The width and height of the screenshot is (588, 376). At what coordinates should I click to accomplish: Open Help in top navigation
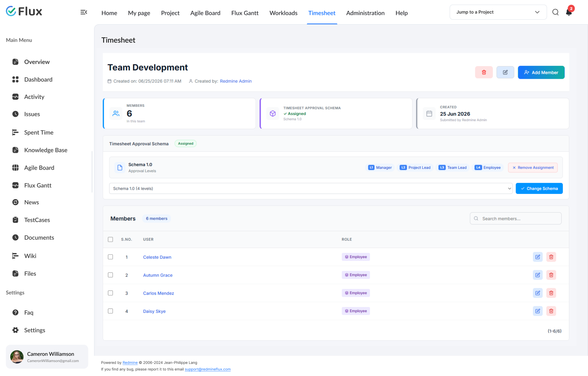click(401, 13)
